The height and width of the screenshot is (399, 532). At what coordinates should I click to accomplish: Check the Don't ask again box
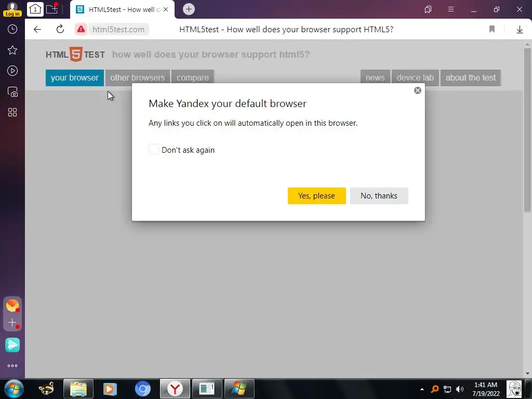point(154,149)
